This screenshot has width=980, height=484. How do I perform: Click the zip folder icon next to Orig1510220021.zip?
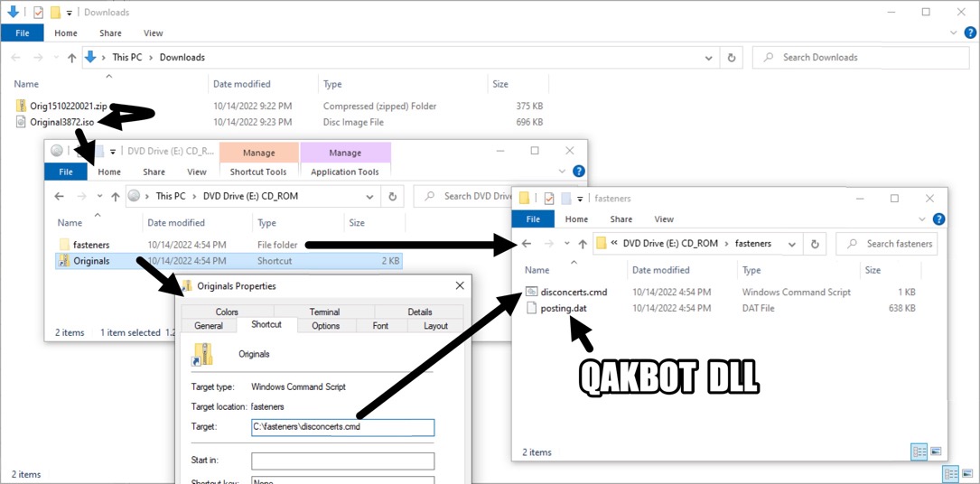[x=22, y=107]
